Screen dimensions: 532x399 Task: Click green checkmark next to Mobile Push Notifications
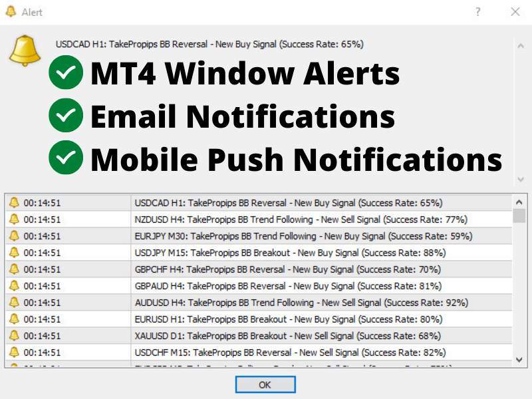tap(66, 159)
